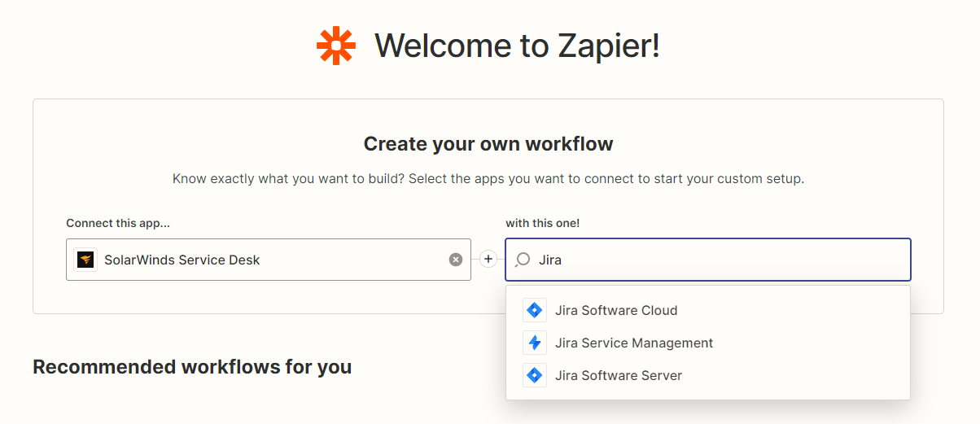Open the 'Connect this app' field
This screenshot has height=424, width=980.
pyautogui.click(x=269, y=260)
